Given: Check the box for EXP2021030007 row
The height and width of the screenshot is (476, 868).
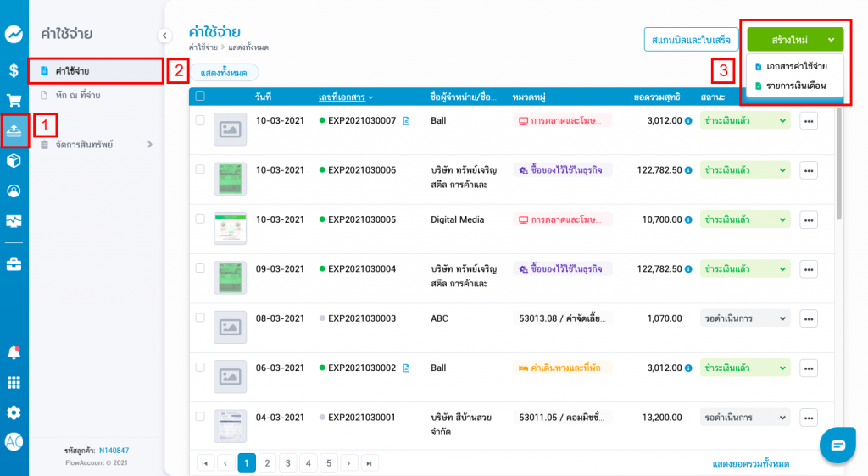Looking at the screenshot, I should (x=200, y=120).
